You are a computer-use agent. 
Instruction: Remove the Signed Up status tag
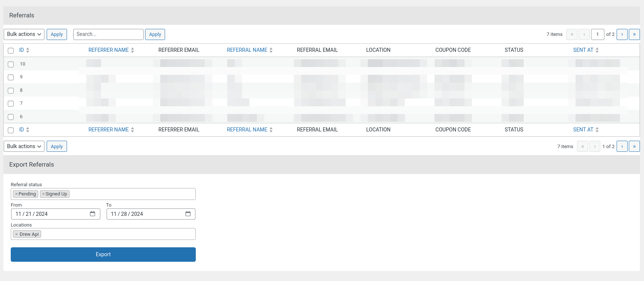43,194
